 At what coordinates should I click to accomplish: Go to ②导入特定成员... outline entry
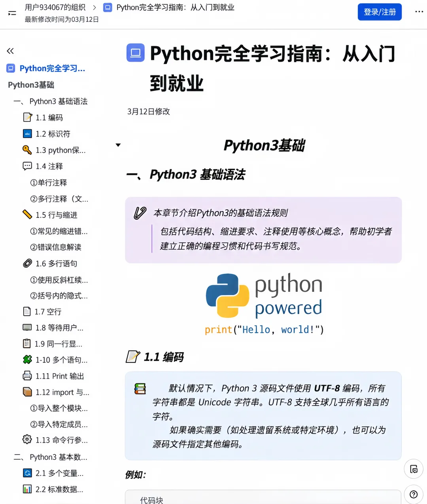point(59,424)
